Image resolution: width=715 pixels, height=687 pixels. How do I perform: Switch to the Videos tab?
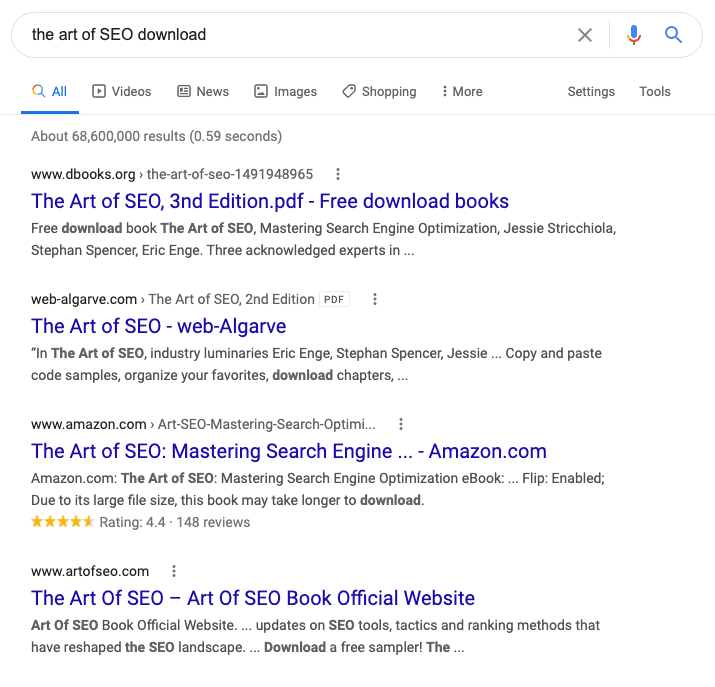coord(121,92)
